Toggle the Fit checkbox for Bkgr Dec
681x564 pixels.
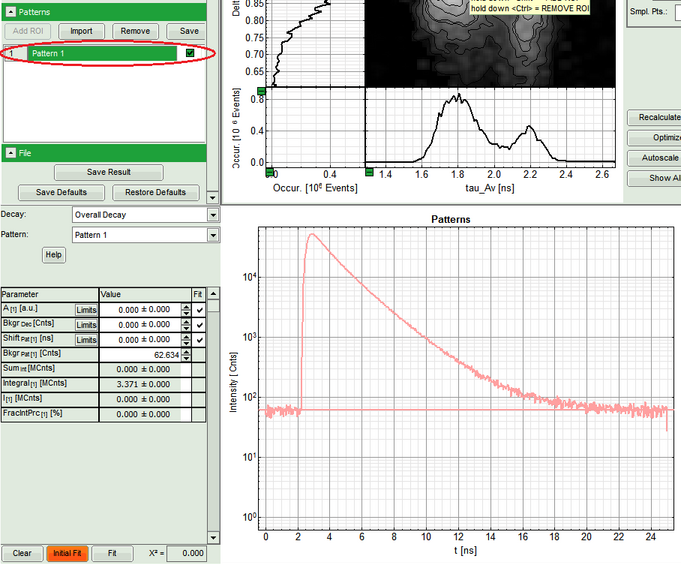point(199,325)
